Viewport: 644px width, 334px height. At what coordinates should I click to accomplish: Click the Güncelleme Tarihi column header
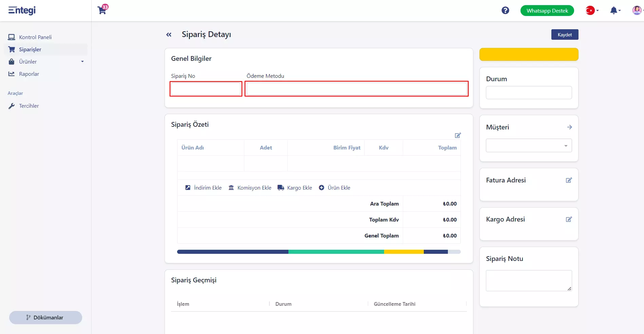[x=395, y=304]
